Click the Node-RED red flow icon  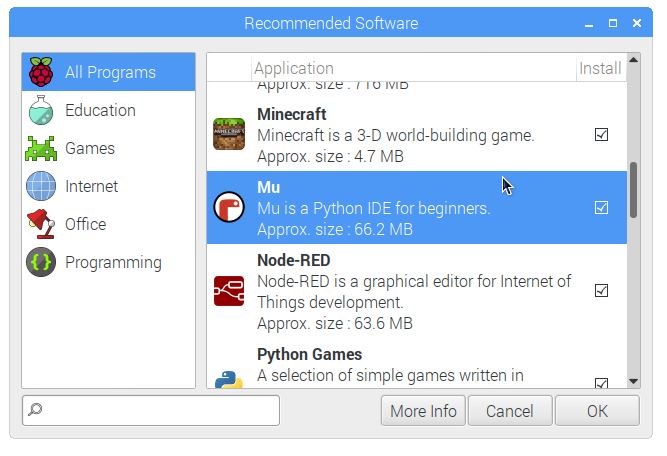click(229, 291)
